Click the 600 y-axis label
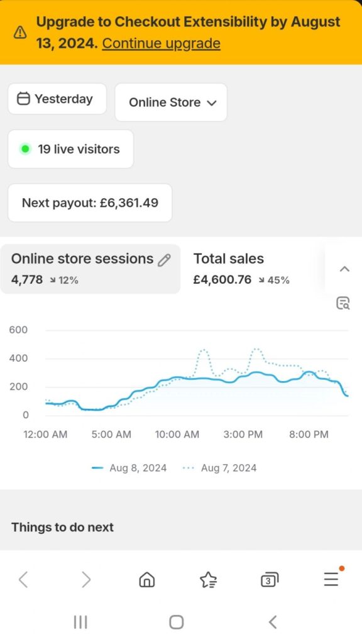This screenshot has width=362, height=644. tap(18, 330)
